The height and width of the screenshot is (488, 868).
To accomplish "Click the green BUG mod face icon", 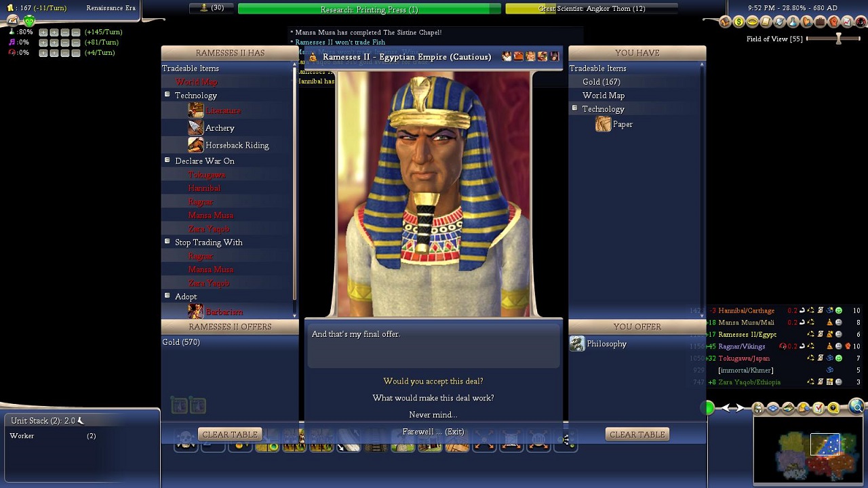I will (x=29, y=20).
